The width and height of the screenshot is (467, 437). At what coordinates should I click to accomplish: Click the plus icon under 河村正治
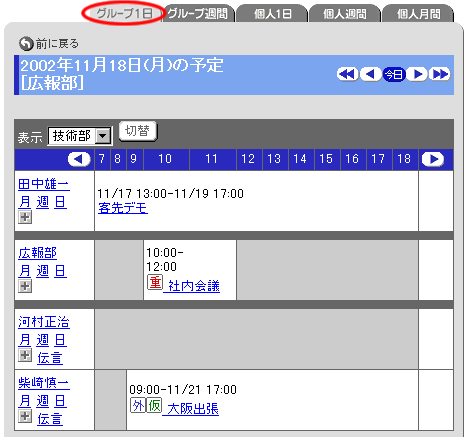(25, 355)
